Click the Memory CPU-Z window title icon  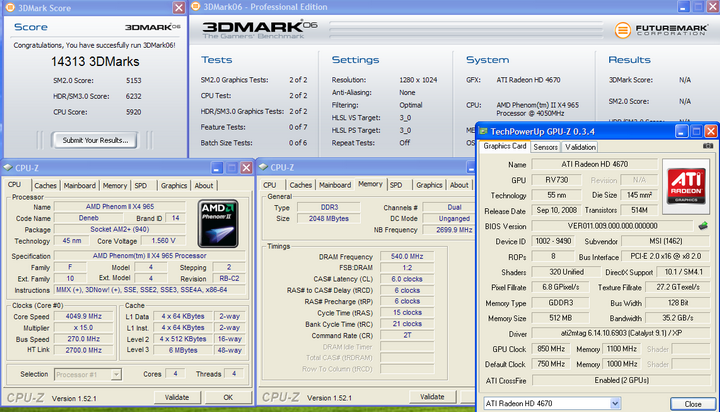click(x=263, y=167)
